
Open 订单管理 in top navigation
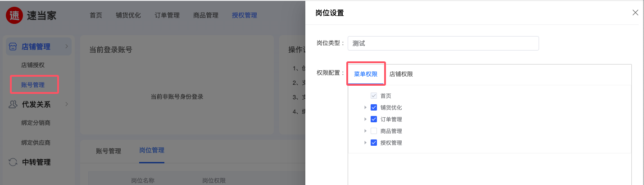[167, 15]
